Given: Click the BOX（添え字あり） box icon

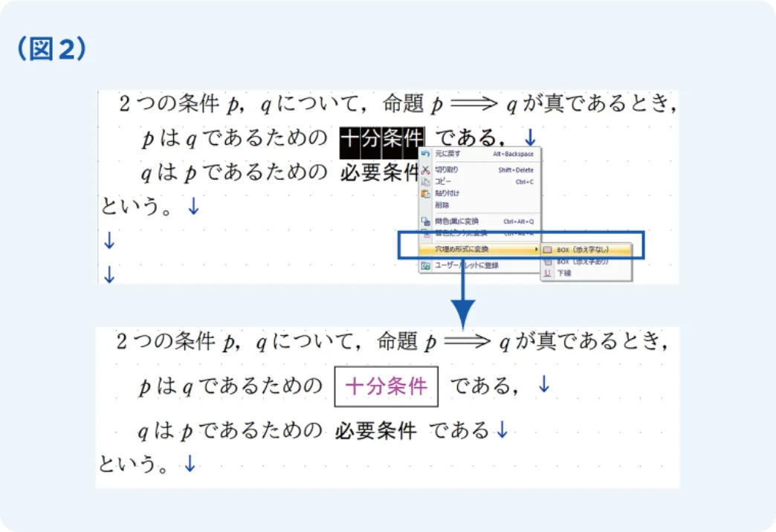Looking at the screenshot, I should (549, 262).
